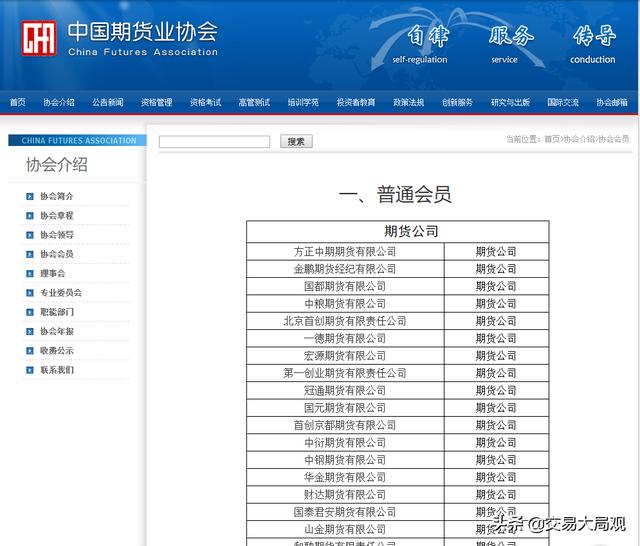The image size is (640, 546).
Task: Click arrow icon beside 协会年报
Action: [30, 331]
